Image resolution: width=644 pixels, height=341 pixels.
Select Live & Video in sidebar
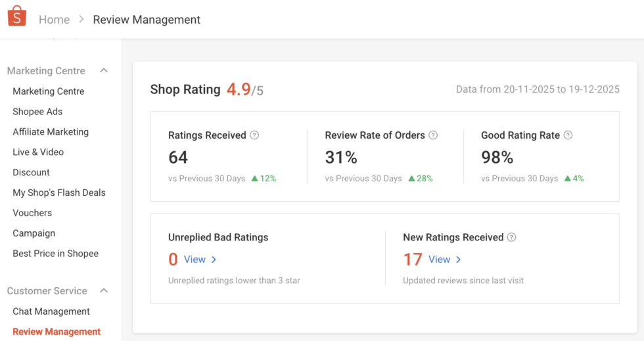tap(38, 152)
